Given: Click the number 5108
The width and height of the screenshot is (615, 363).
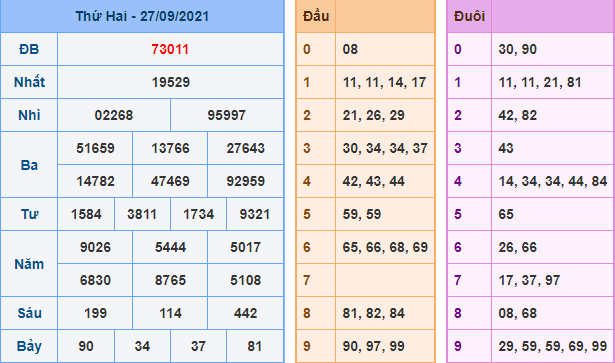Looking at the screenshot, I should (x=246, y=280).
